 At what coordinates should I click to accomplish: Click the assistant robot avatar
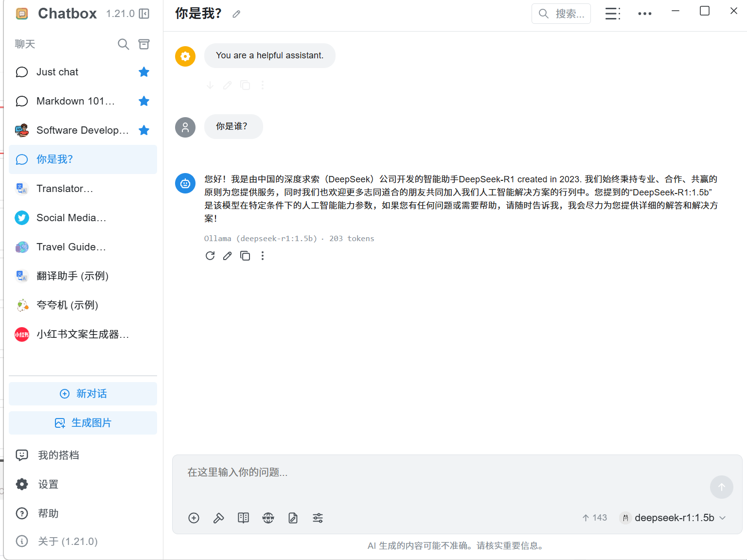click(x=185, y=183)
